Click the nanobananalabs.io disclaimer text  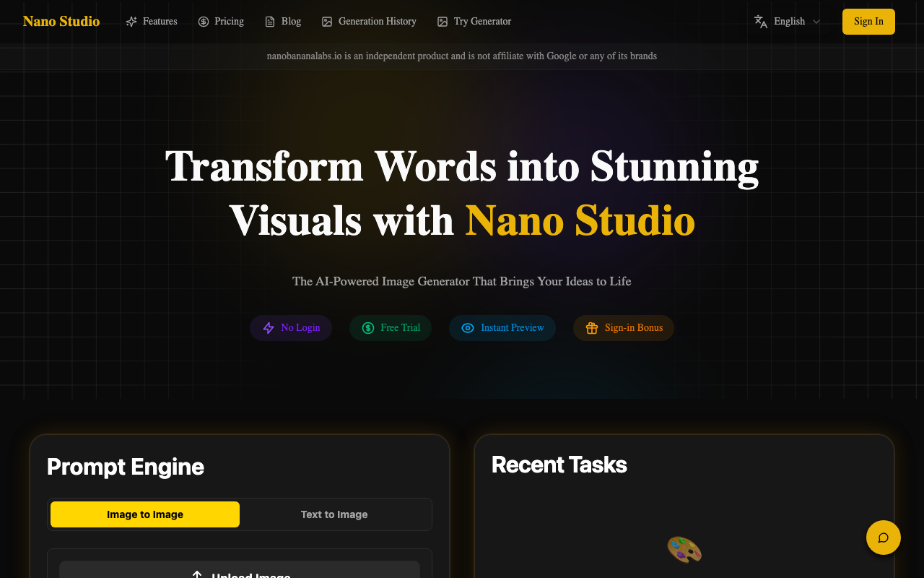click(462, 56)
